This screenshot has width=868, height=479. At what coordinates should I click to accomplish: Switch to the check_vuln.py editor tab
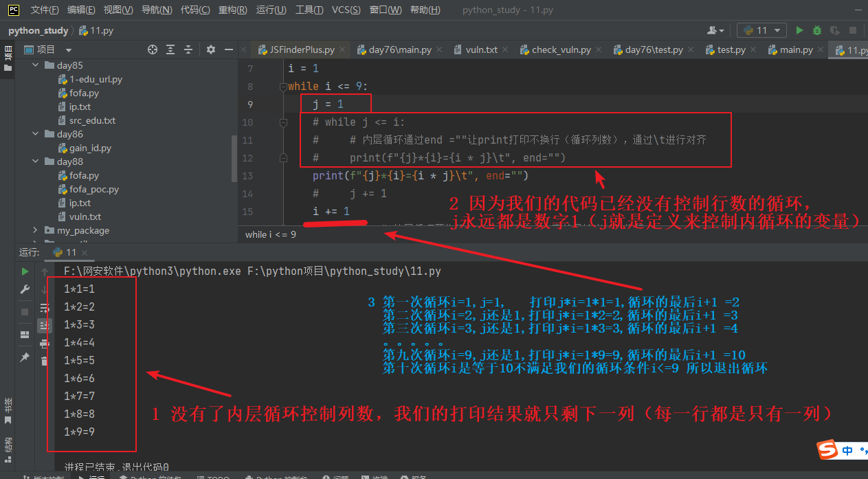point(561,50)
